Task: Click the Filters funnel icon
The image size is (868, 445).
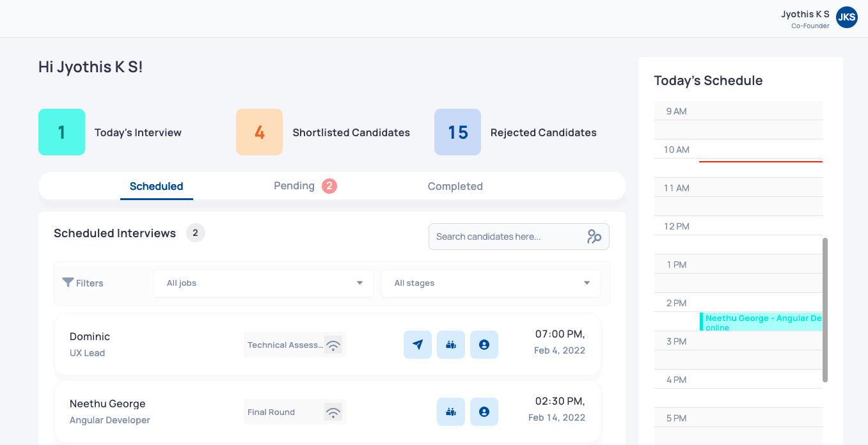Action: click(68, 282)
